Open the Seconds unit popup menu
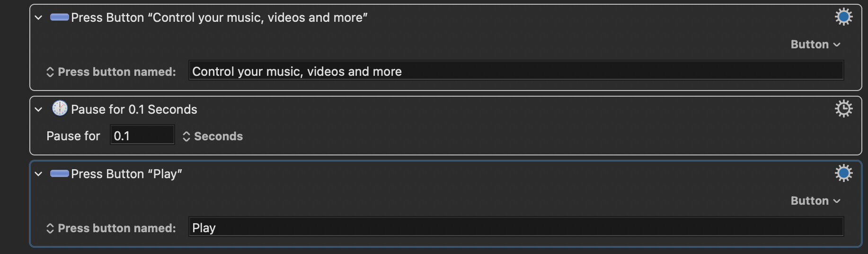 (213, 136)
